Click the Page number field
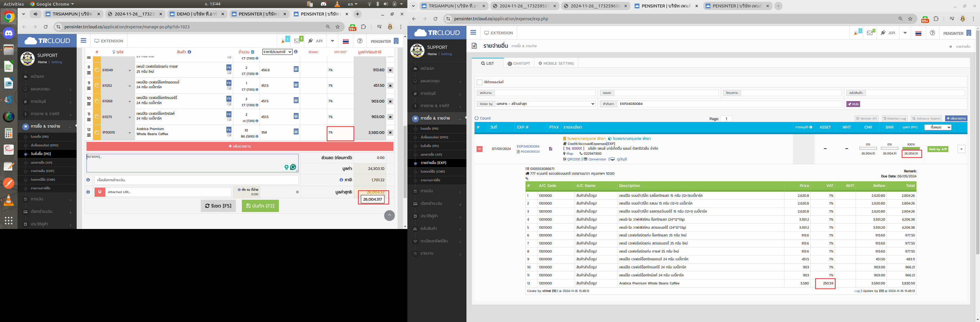The height and width of the screenshot is (322, 980). coord(726,119)
